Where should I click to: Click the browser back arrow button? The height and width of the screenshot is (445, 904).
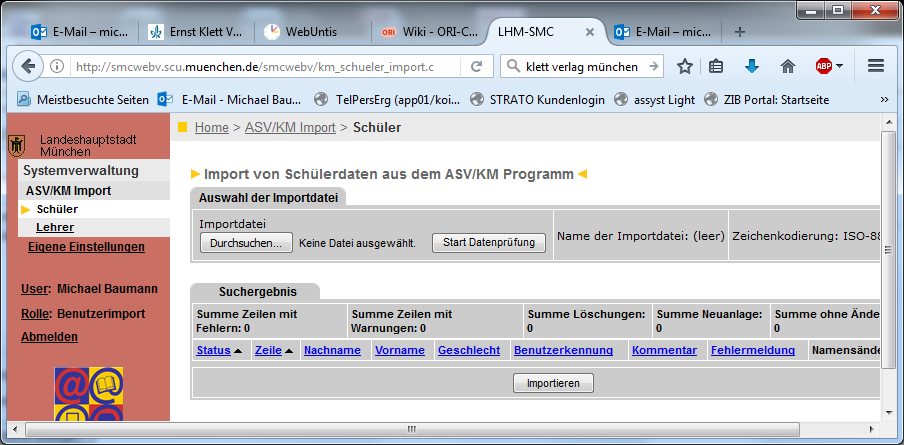(29, 67)
